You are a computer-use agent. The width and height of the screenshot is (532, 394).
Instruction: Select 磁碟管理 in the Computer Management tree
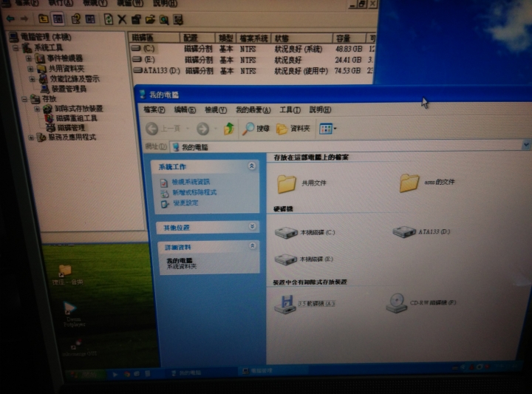pyautogui.click(x=71, y=128)
